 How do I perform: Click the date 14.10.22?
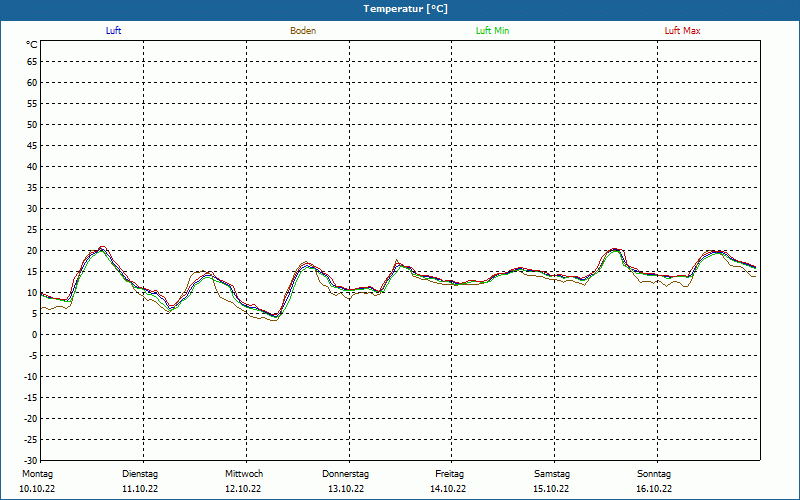click(x=448, y=489)
